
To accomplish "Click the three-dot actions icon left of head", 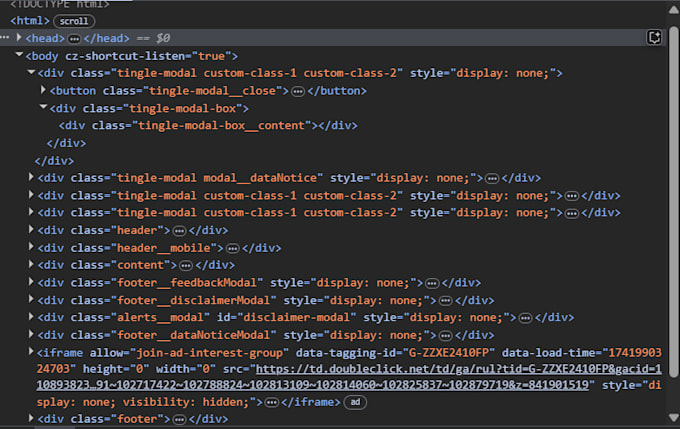I will coord(5,38).
